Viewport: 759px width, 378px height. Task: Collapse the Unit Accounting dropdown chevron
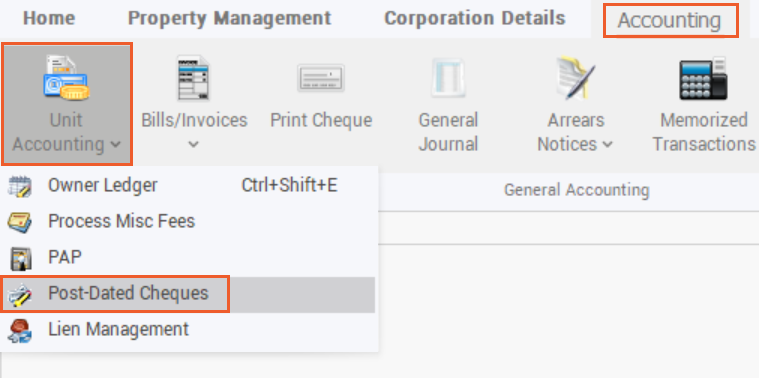(x=115, y=144)
